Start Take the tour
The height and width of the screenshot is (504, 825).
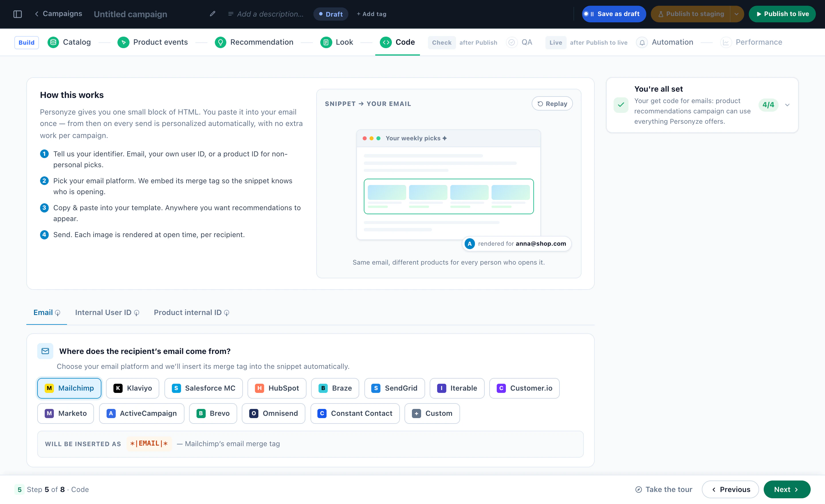[x=664, y=489]
